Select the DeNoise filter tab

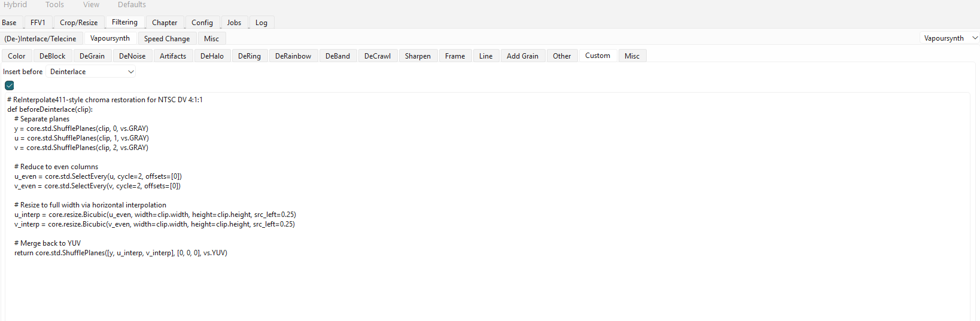[132, 56]
